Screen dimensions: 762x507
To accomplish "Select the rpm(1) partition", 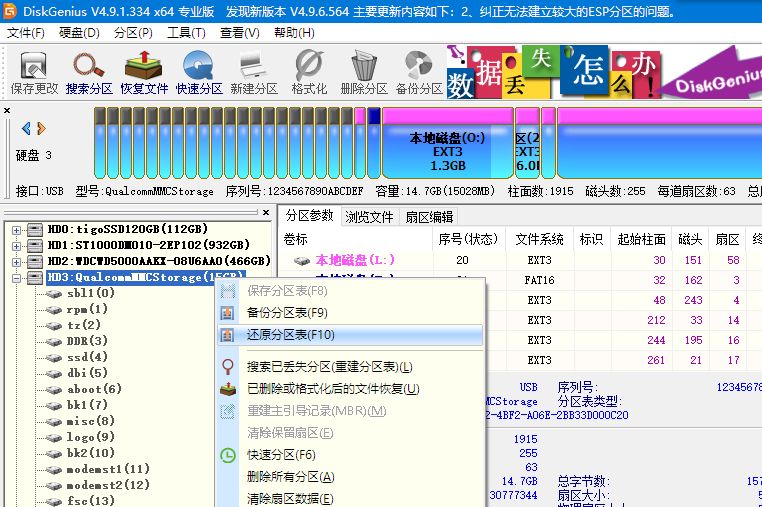I will [x=87, y=309].
